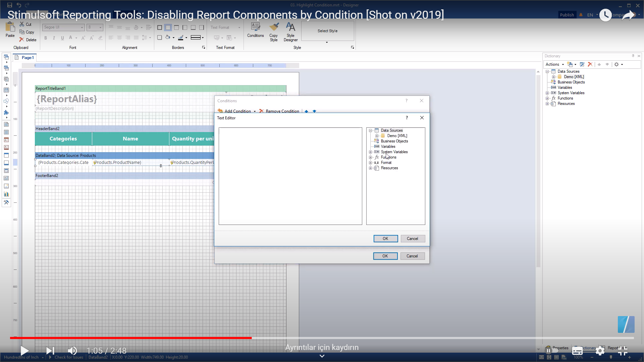This screenshot has width=644, height=362.
Task: Expand Functions node in Text Editor tree
Action: (370, 157)
